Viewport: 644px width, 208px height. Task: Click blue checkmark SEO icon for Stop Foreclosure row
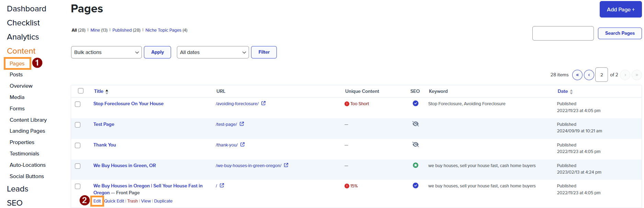[x=416, y=103]
